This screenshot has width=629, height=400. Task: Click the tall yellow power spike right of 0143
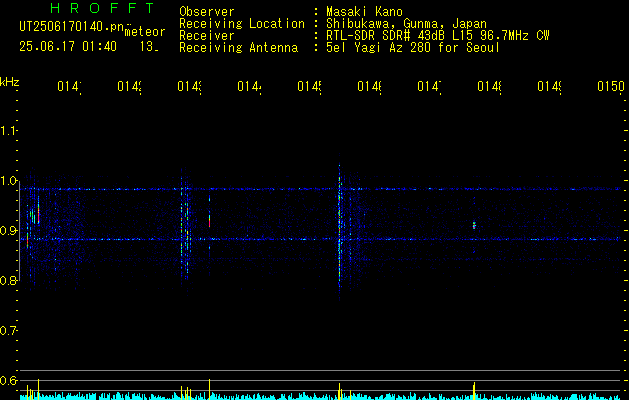click(x=209, y=389)
